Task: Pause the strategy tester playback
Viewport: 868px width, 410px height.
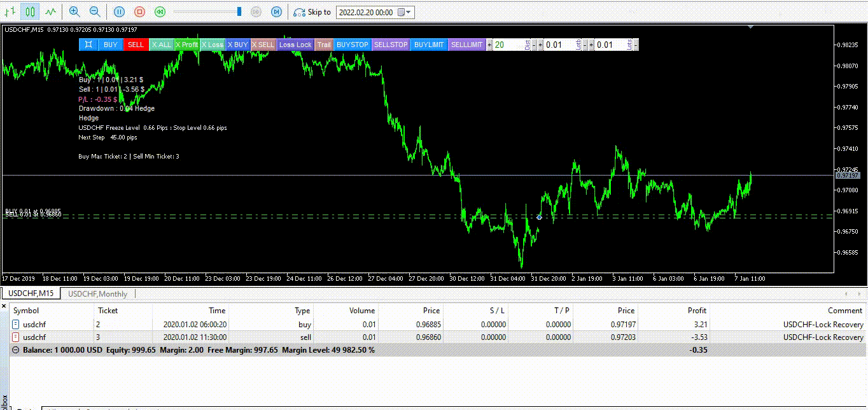Action: pos(119,11)
